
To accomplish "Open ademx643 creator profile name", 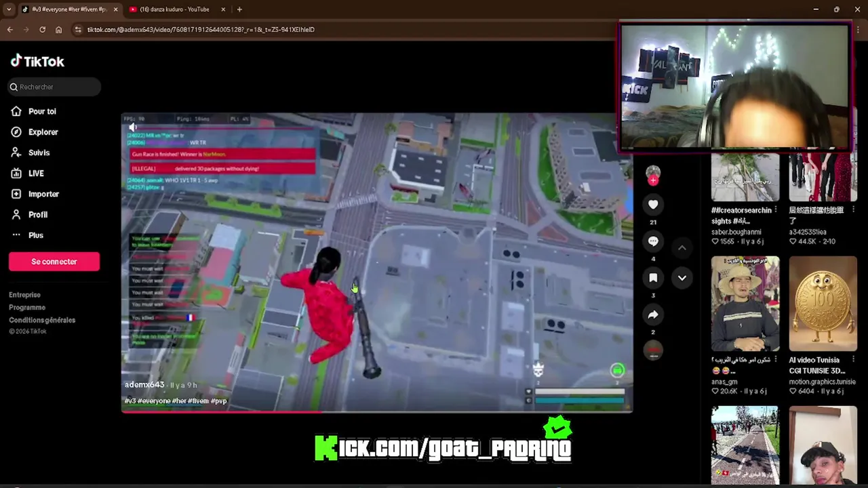I will pyautogui.click(x=144, y=385).
